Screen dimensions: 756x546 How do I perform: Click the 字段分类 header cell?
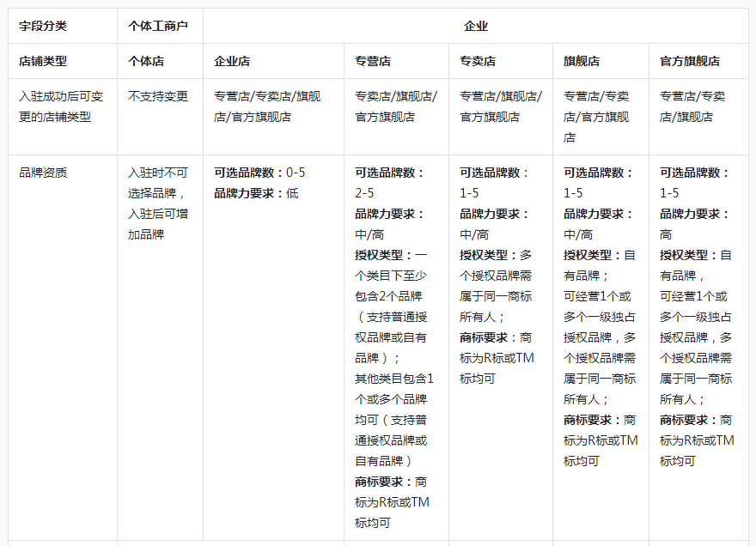39,25
